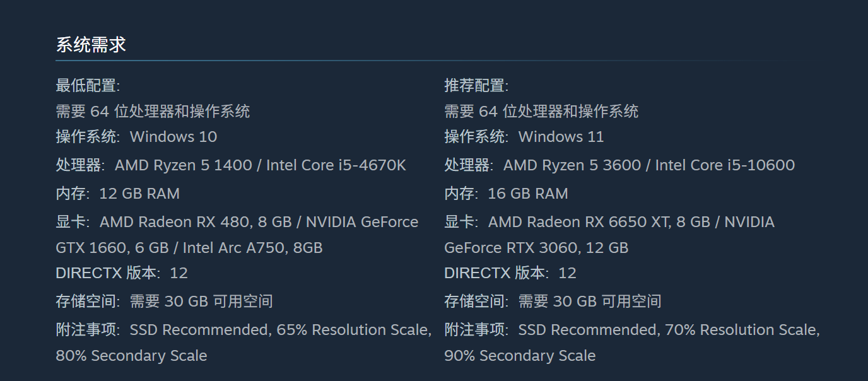Click the GeForce RTX 3060, 12 GB line

536,248
